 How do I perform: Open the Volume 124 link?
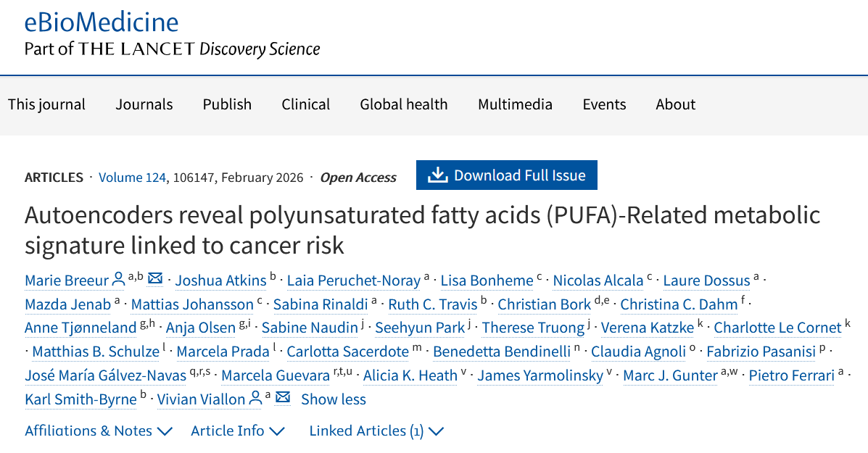tap(132, 178)
